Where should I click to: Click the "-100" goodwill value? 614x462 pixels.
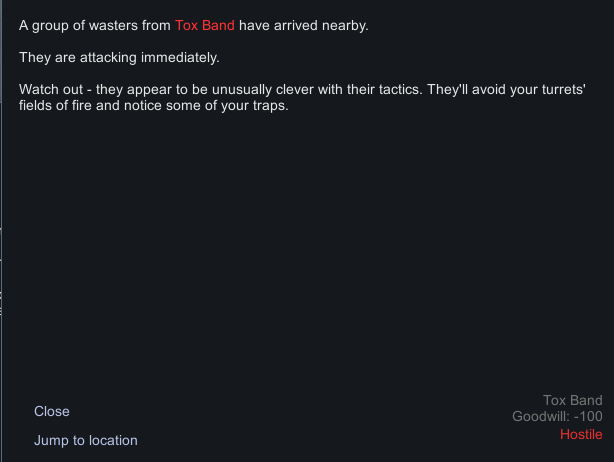coord(585,417)
